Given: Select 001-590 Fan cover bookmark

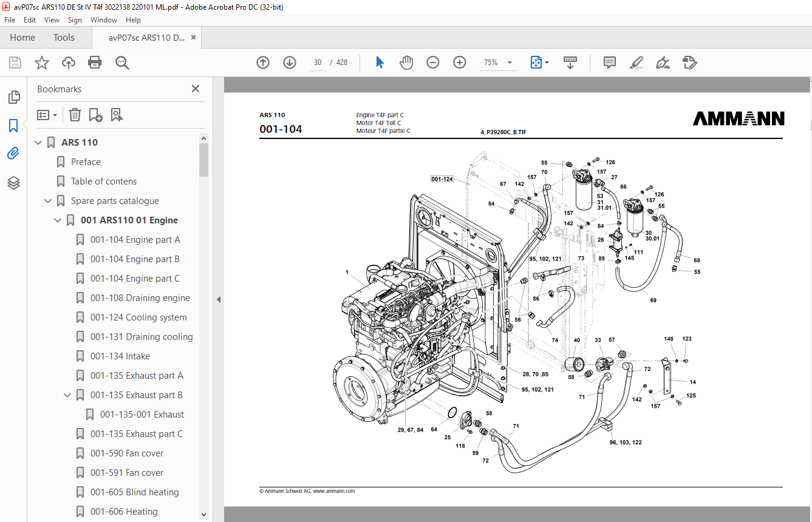Looking at the screenshot, I should coord(127,453).
